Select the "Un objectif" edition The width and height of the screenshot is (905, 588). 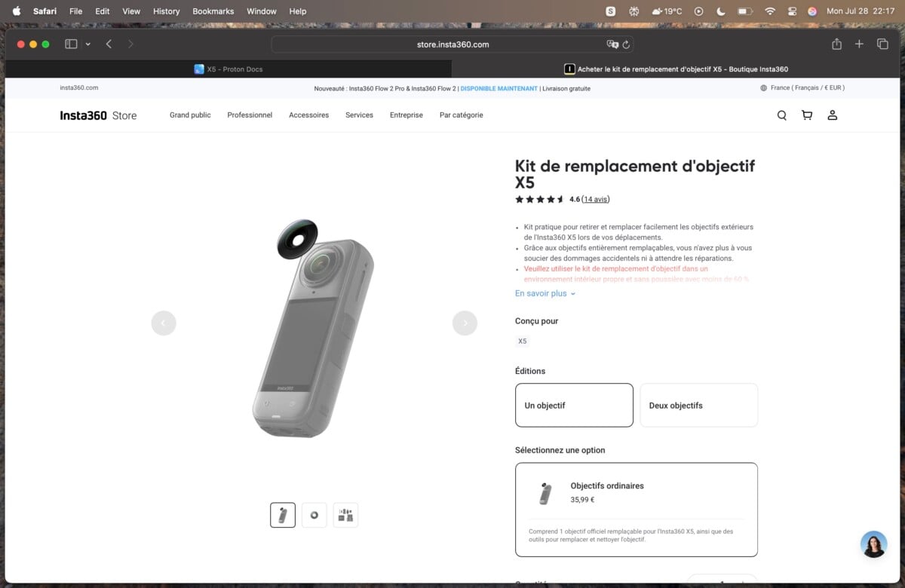tap(574, 405)
